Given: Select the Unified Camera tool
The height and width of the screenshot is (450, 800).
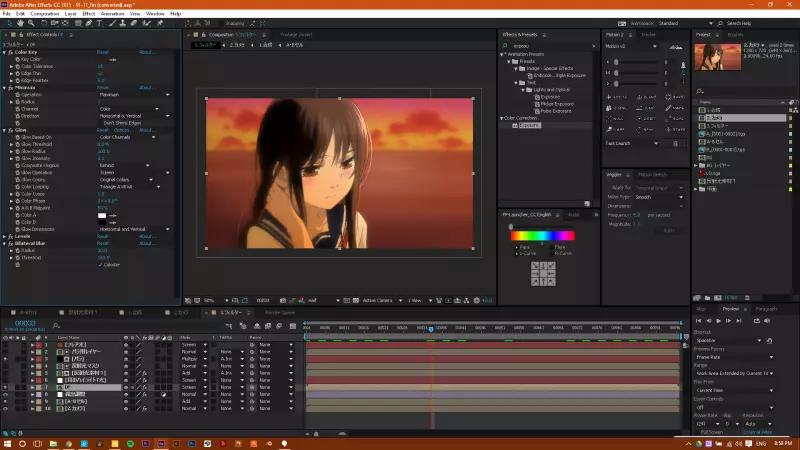Looking at the screenshot, I should 54,23.
